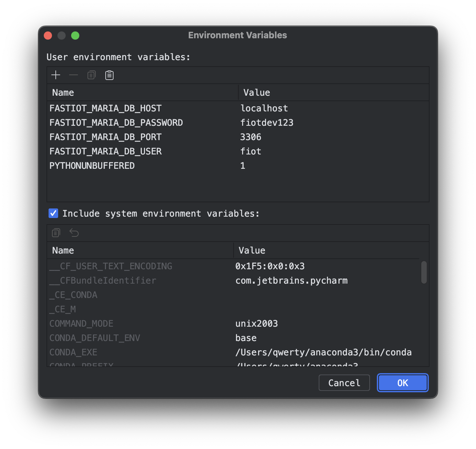
Task: Select the _CE_M system variable
Action: point(63,309)
